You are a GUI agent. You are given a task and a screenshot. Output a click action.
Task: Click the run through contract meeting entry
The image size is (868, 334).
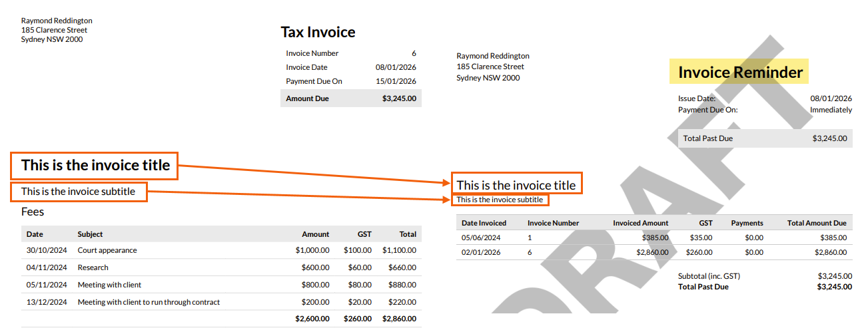pyautogui.click(x=149, y=302)
